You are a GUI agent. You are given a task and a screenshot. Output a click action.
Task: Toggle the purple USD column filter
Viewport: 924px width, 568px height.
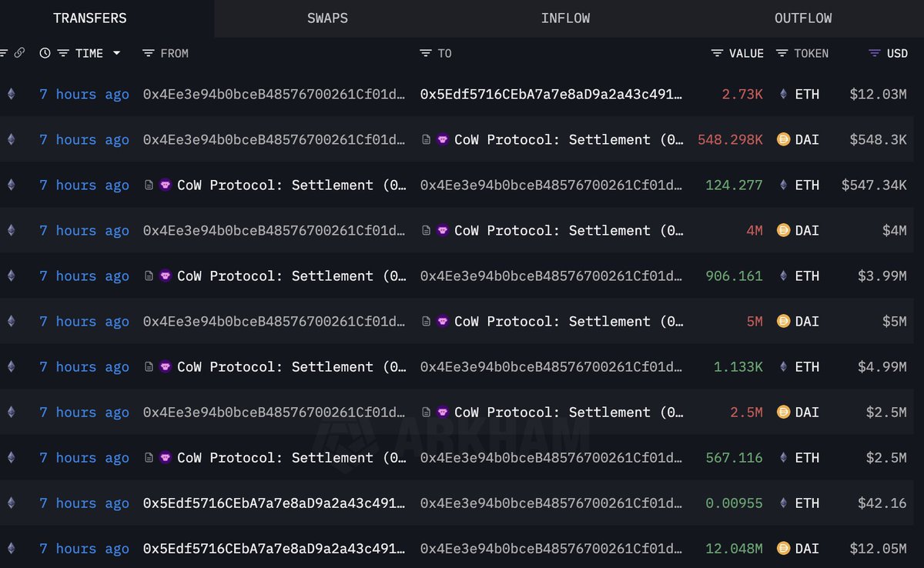pos(874,53)
